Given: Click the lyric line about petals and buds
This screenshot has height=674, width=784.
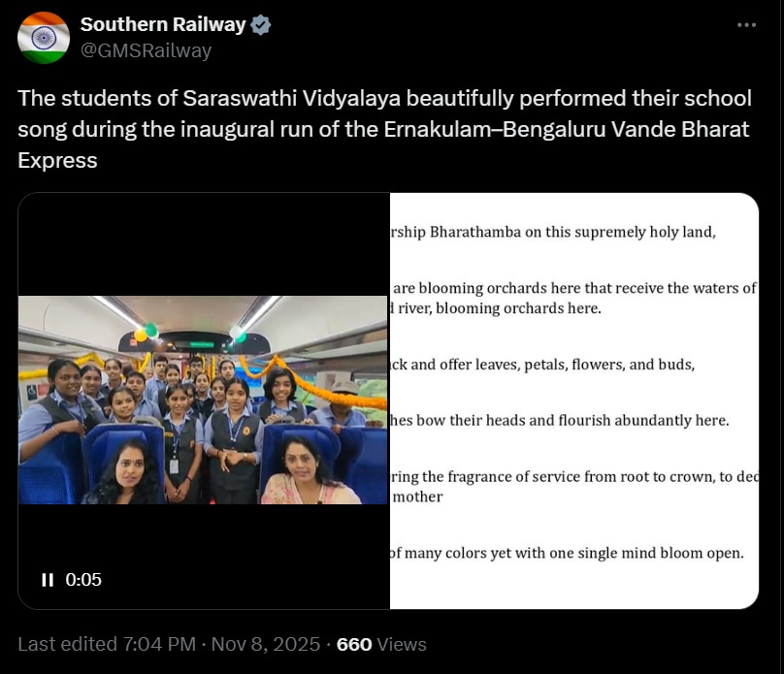Looking at the screenshot, I should click(x=541, y=365).
